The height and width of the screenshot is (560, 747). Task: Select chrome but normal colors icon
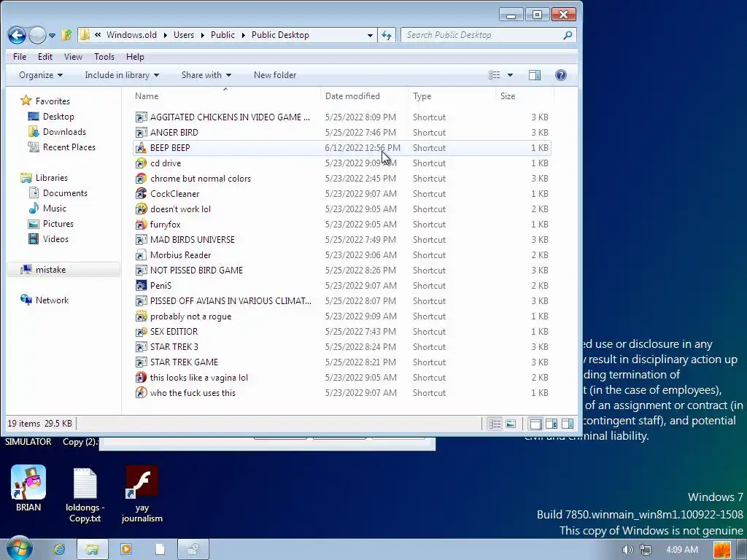coord(141,178)
